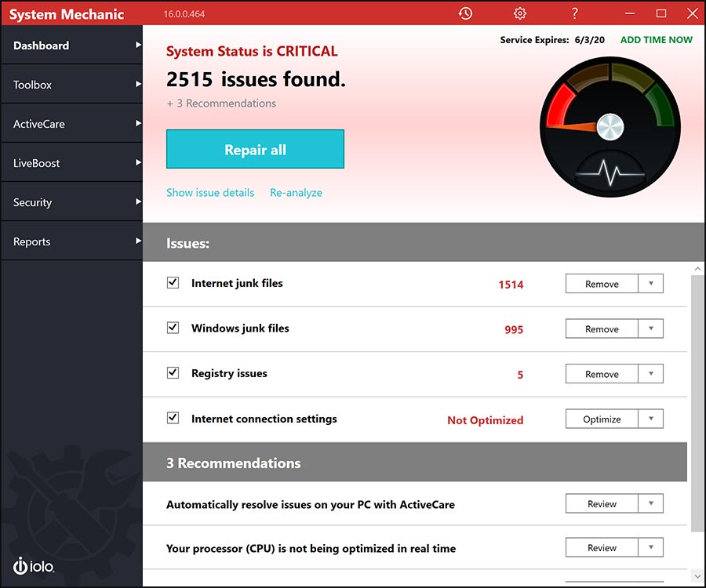The width and height of the screenshot is (706, 588).
Task: Expand Toolbox menu arrow
Action: point(138,84)
